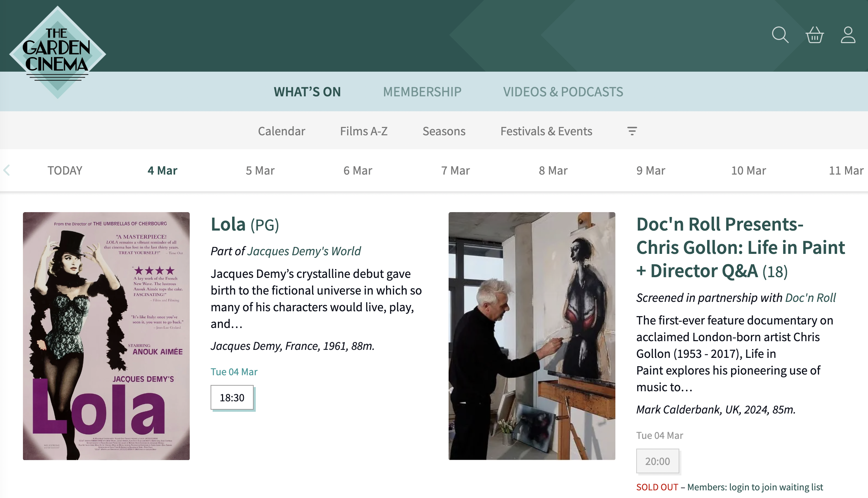
Task: Select the 7 Mar date
Action: [x=455, y=170]
